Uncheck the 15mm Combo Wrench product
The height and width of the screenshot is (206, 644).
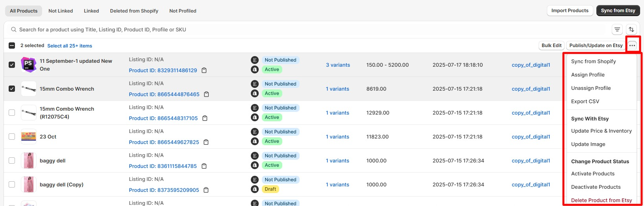(12, 89)
